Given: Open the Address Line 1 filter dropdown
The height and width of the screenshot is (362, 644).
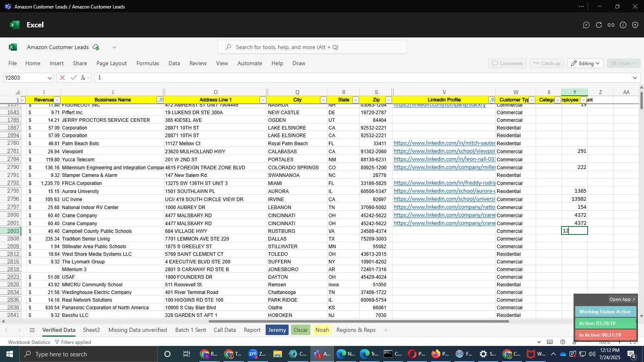Looking at the screenshot, I should point(263,100).
